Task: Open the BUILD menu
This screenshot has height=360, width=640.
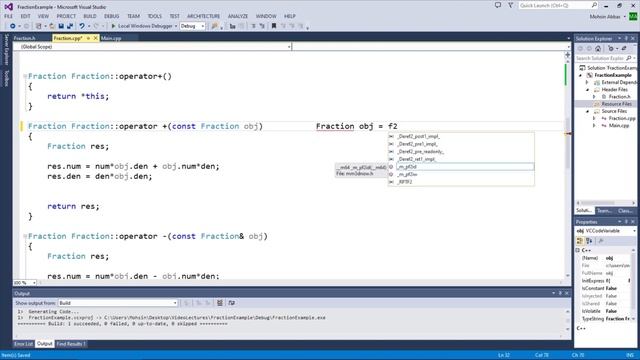Action: pyautogui.click(x=90, y=16)
